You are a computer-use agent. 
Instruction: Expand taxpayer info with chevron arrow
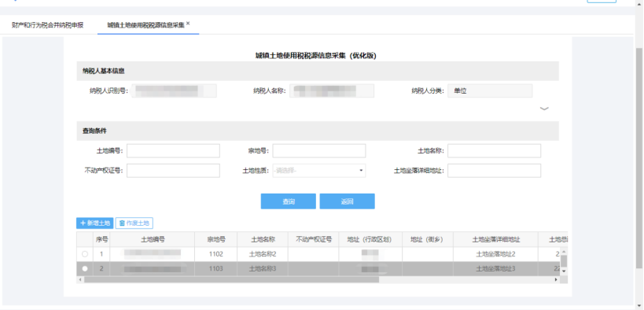click(x=544, y=109)
